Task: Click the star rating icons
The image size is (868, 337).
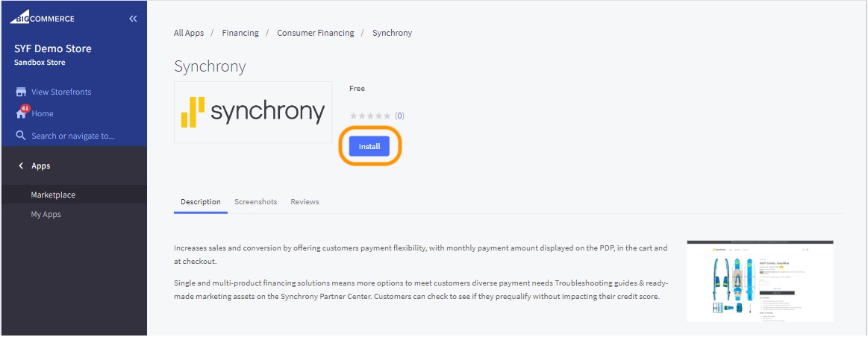Action: pos(369,116)
